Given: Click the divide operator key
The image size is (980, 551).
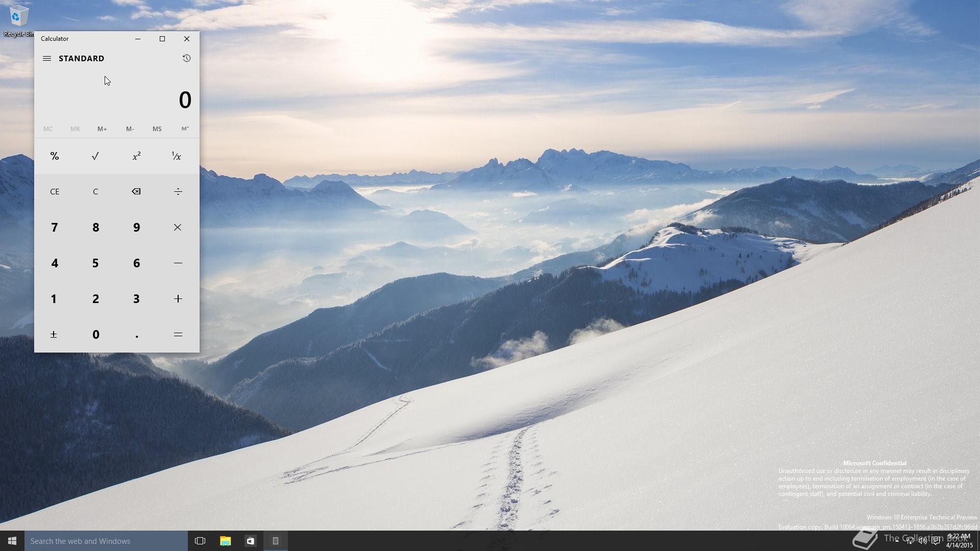Looking at the screenshot, I should (178, 191).
